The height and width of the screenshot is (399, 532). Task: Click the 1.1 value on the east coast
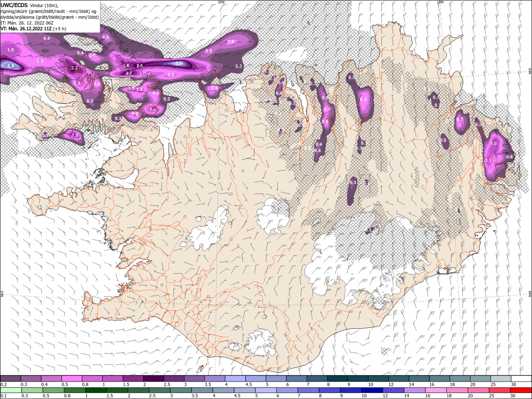point(488,160)
